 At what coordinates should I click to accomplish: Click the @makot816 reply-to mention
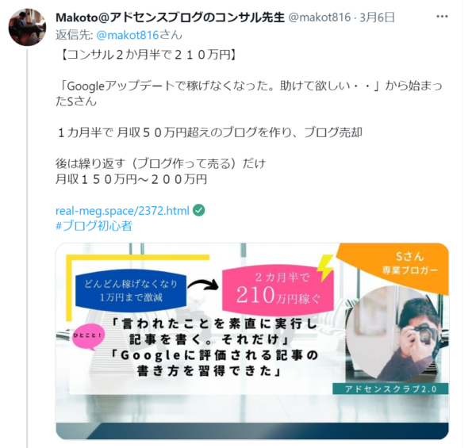[x=128, y=35]
